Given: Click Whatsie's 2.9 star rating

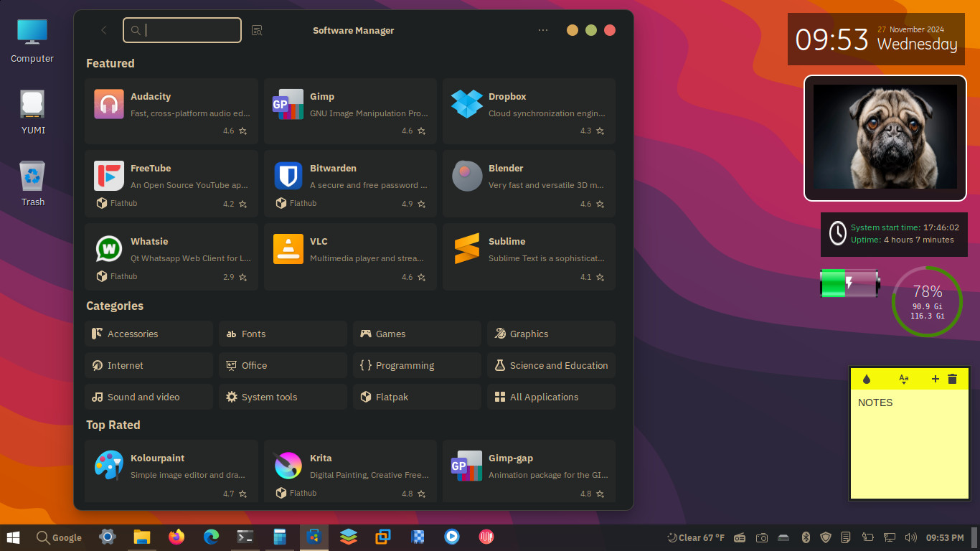Looking at the screenshot, I should coord(235,277).
